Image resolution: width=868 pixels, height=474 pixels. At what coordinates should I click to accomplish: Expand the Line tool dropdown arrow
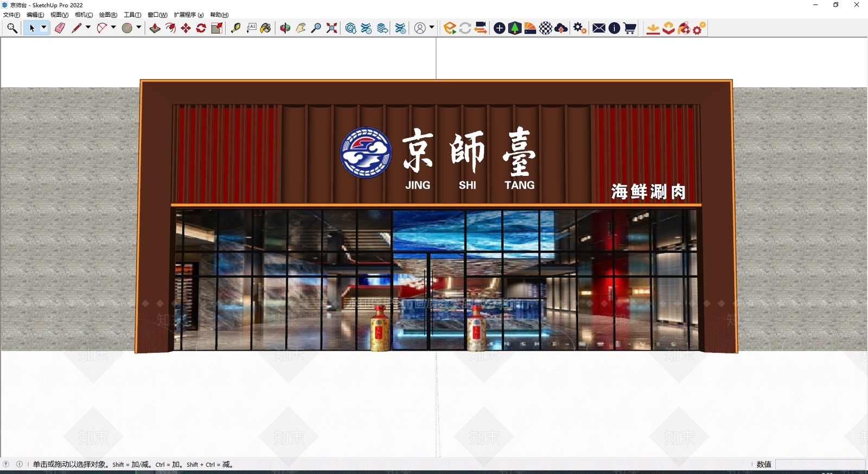[x=88, y=28]
